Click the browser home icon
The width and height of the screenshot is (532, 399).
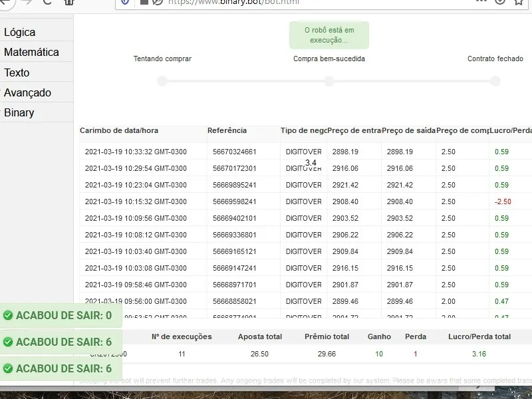[69, 2]
